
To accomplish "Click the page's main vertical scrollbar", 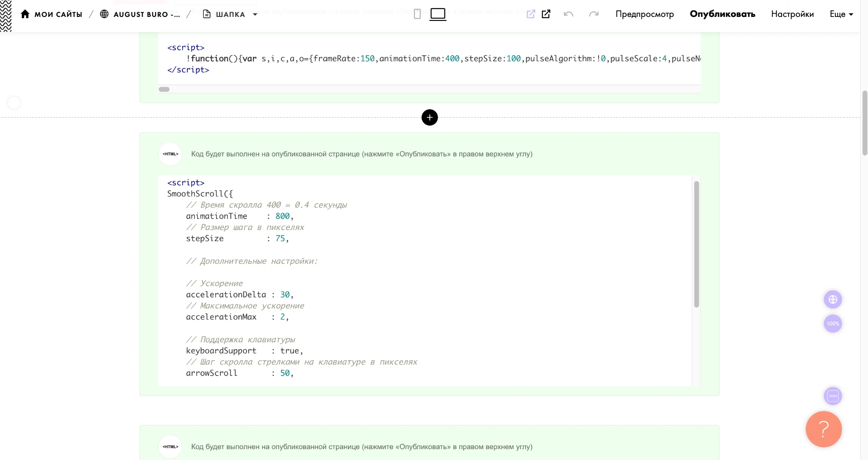I will click(865, 123).
